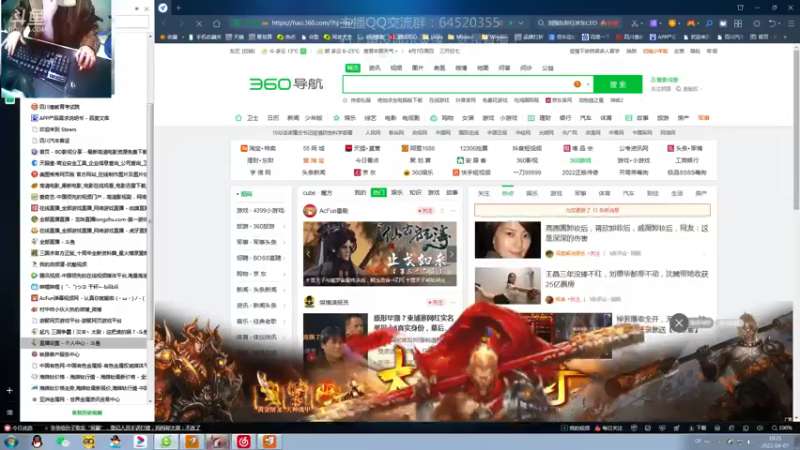Open the green 360 browser taskbar icon
The image size is (800, 450).
tap(166, 441)
